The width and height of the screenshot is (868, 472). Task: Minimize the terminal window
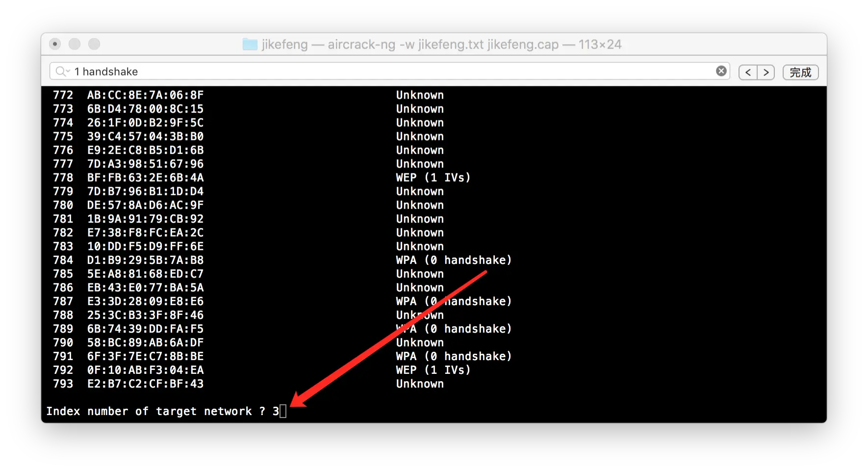pos(75,44)
